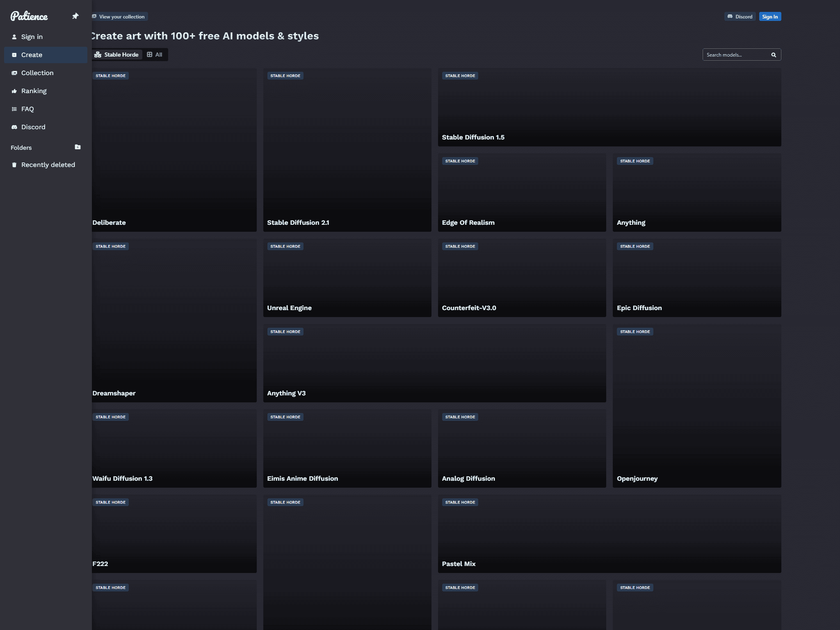
Task: Unpin the sidebar with the pin icon
Action: (75, 16)
